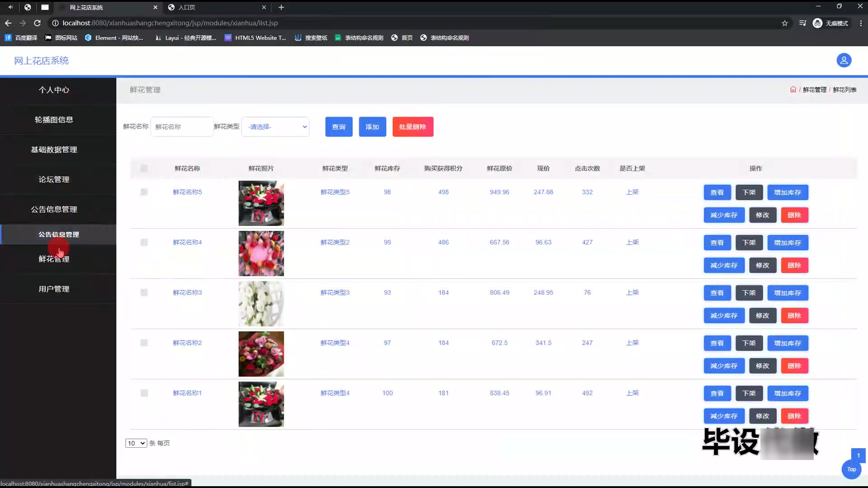
Task: Click the flower photo of 鲜花名称5
Action: (261, 203)
